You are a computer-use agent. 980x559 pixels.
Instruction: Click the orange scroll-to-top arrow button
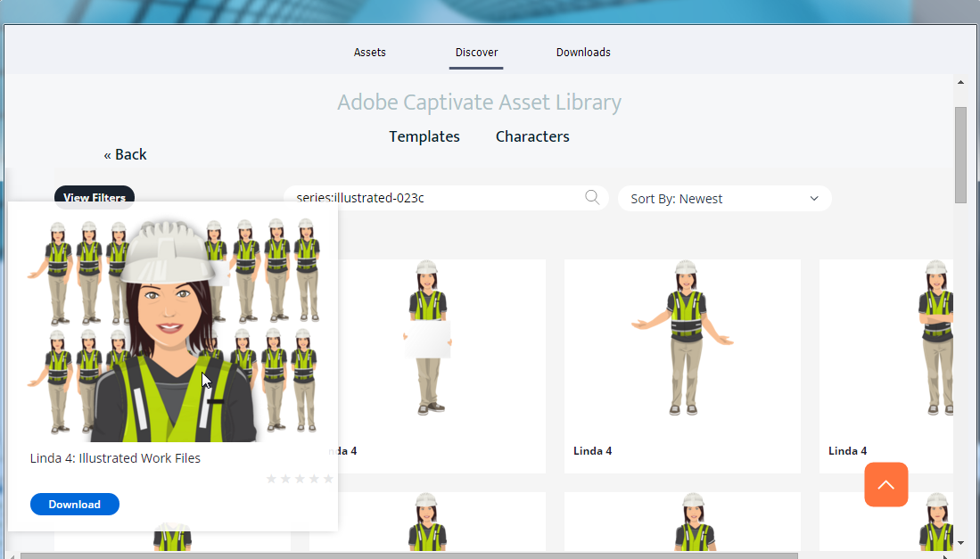[x=885, y=484]
